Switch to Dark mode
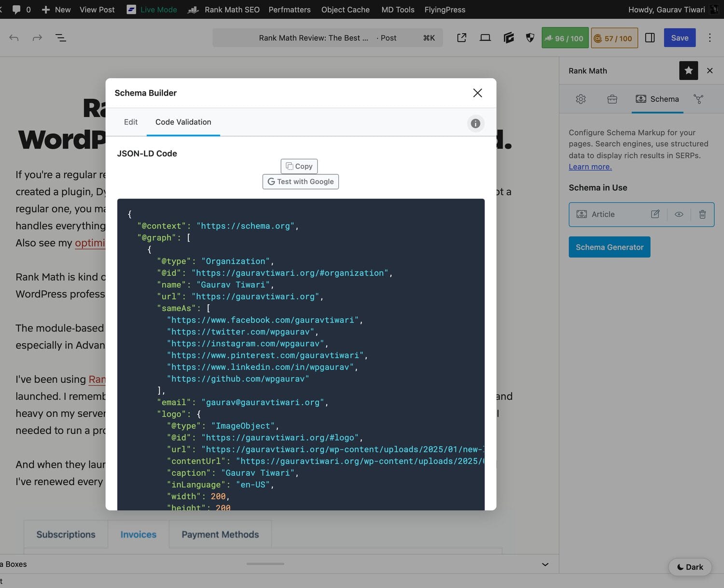 [690, 567]
